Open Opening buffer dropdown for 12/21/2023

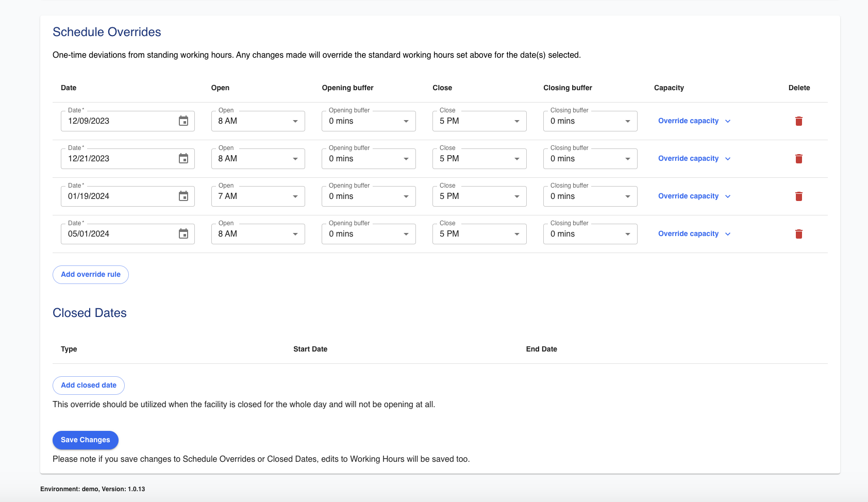[x=368, y=159]
